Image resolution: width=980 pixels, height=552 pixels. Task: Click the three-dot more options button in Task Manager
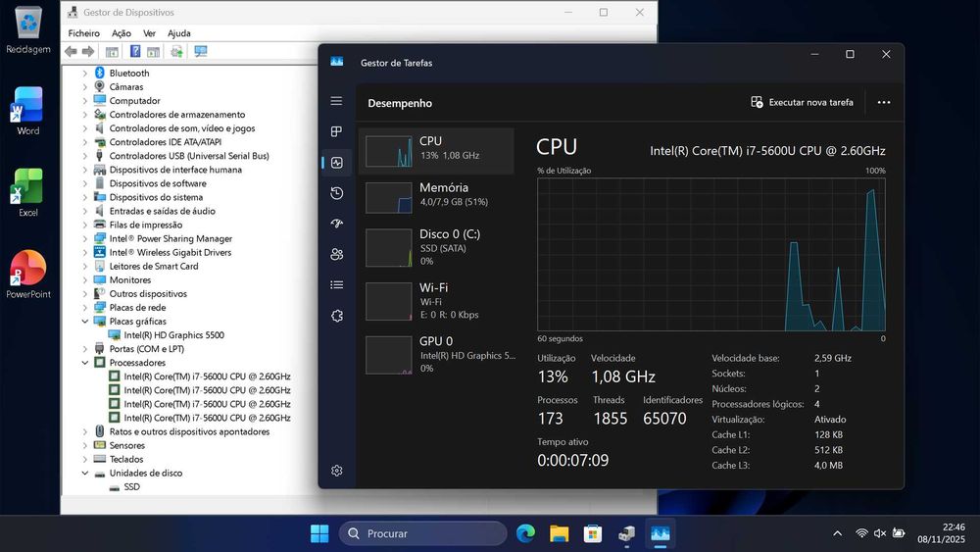pos(884,103)
